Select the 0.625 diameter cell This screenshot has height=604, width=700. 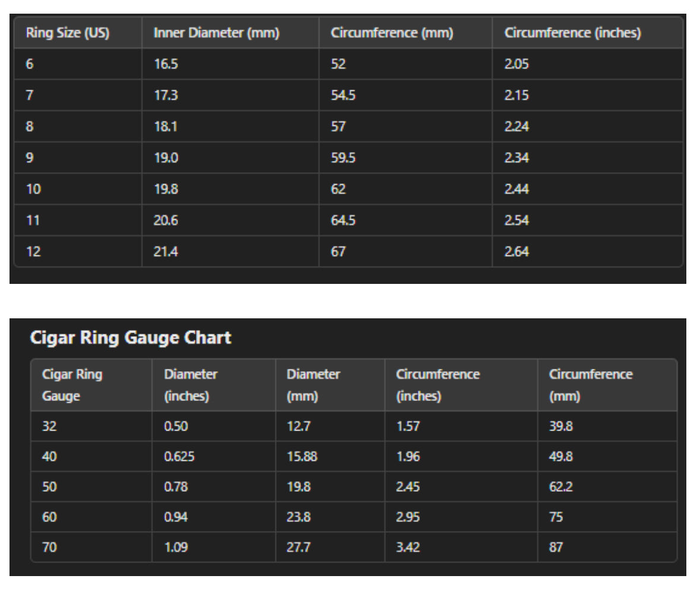point(179,457)
